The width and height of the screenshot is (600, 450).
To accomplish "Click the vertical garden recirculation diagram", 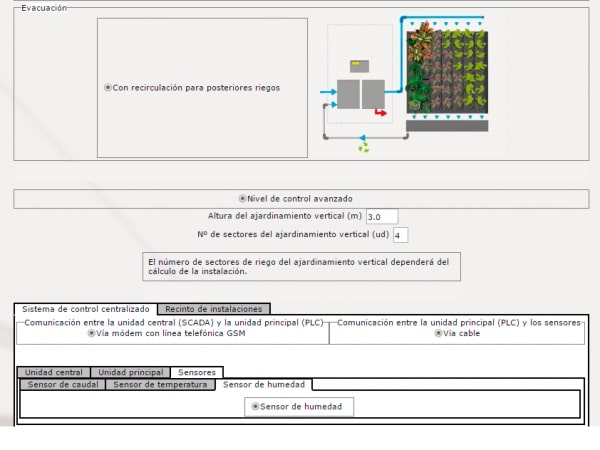I will click(x=404, y=84).
